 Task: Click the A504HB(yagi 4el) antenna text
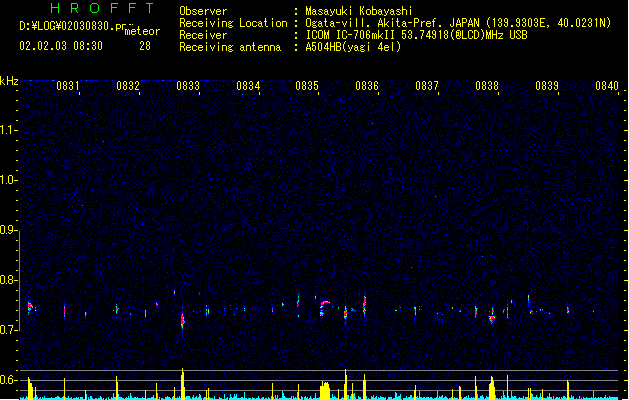(x=353, y=47)
